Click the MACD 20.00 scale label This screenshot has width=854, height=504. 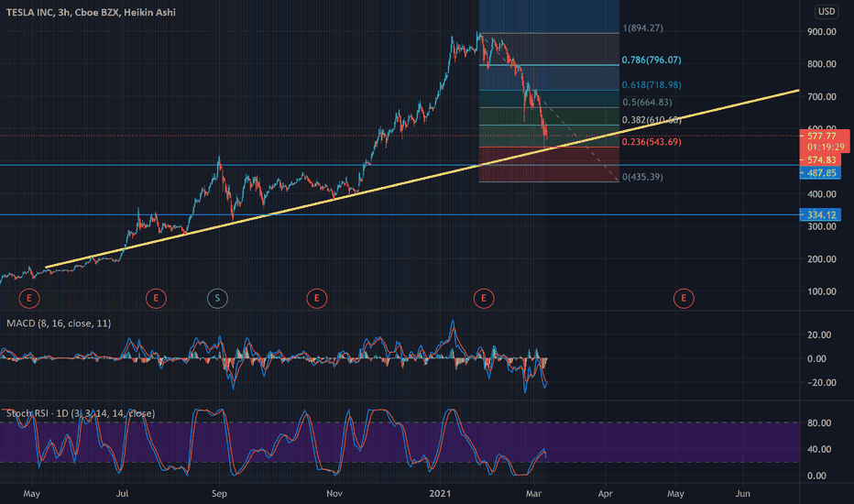pyautogui.click(x=818, y=334)
